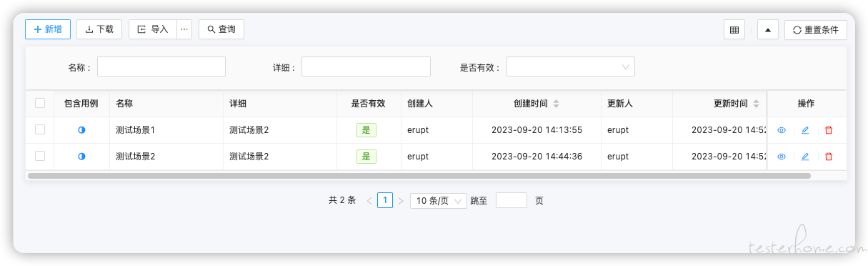
Task: Edit 测试场景2 row with pencil icon
Action: [x=805, y=157]
